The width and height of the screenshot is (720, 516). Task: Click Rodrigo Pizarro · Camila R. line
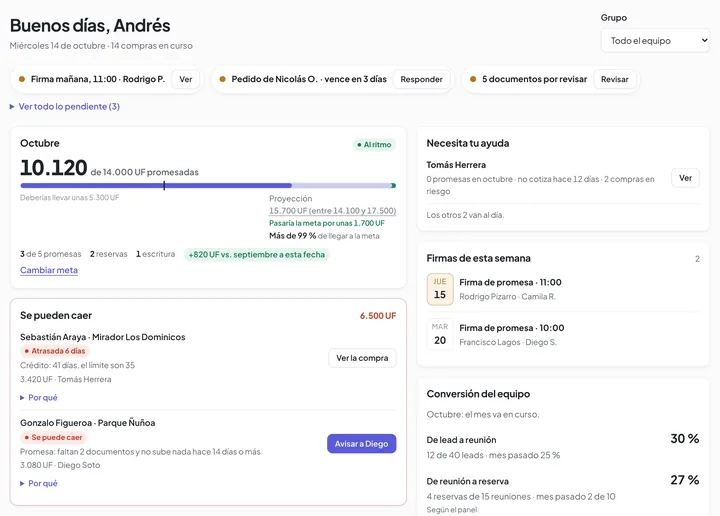click(x=507, y=297)
